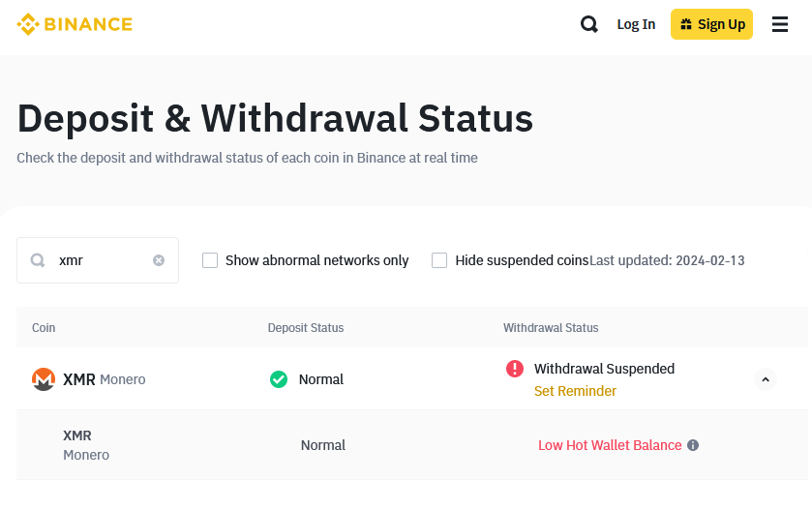Click Log In in the header
The image size is (812, 510).
click(x=636, y=24)
